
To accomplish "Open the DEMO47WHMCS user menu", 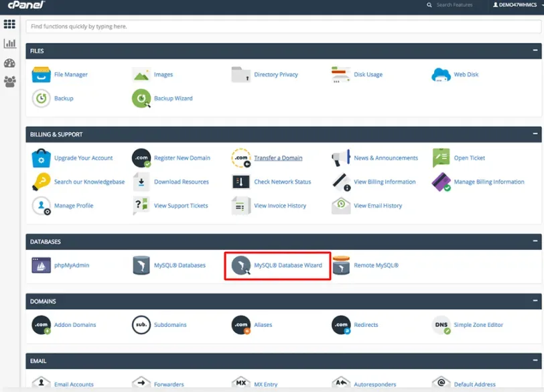I will pyautogui.click(x=518, y=5).
